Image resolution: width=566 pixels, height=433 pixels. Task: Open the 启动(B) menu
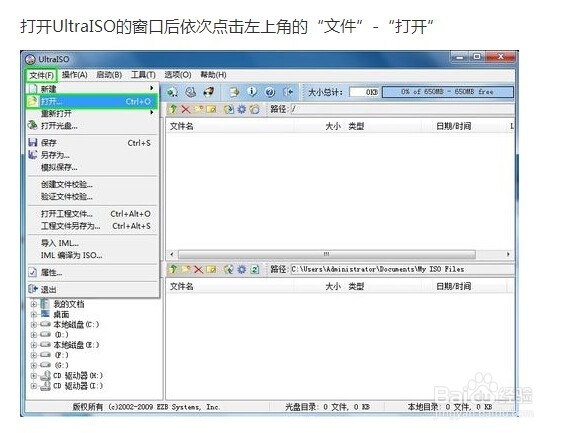(x=109, y=75)
